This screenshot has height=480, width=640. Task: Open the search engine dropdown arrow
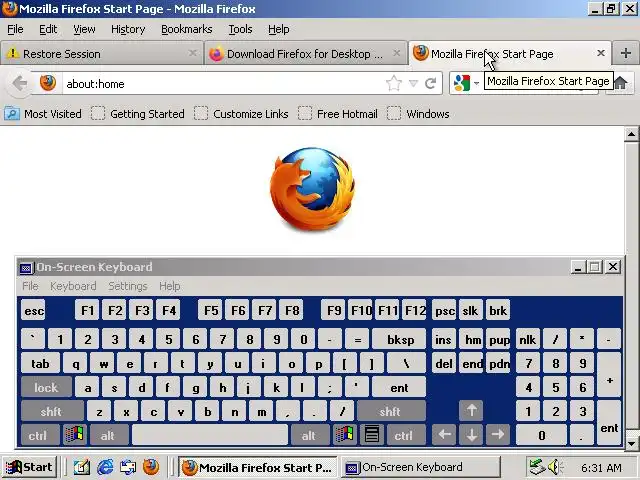476,84
